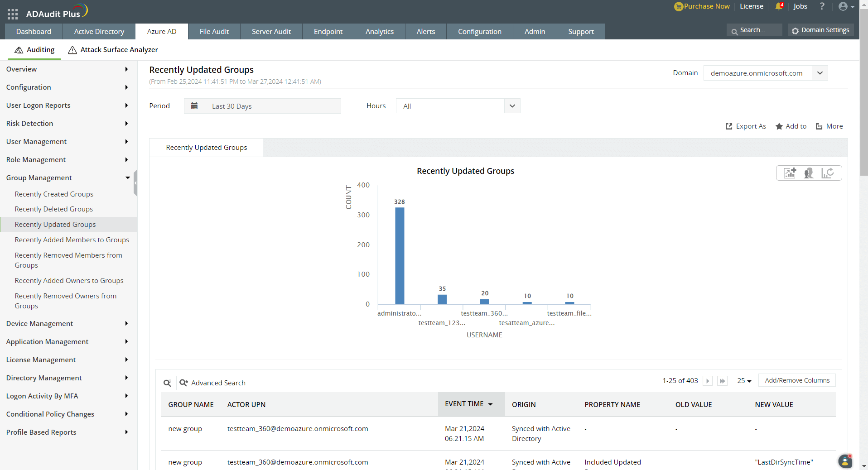The height and width of the screenshot is (470, 868).
Task: Click the refresh chart icon
Action: (x=829, y=173)
